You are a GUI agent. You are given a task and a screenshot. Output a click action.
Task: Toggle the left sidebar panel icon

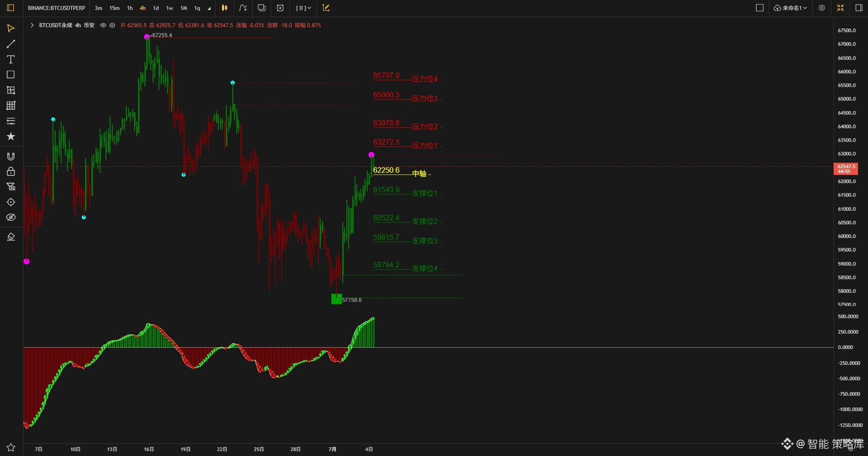(10, 8)
